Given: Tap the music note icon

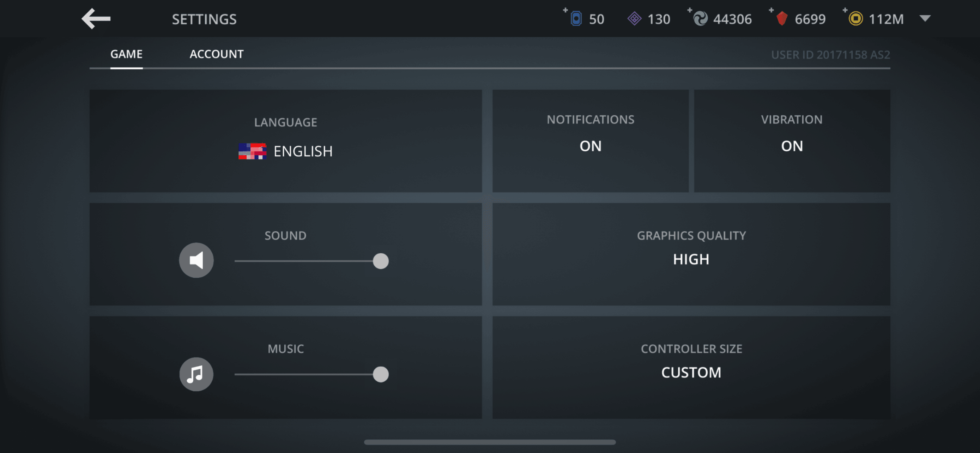Looking at the screenshot, I should [196, 374].
